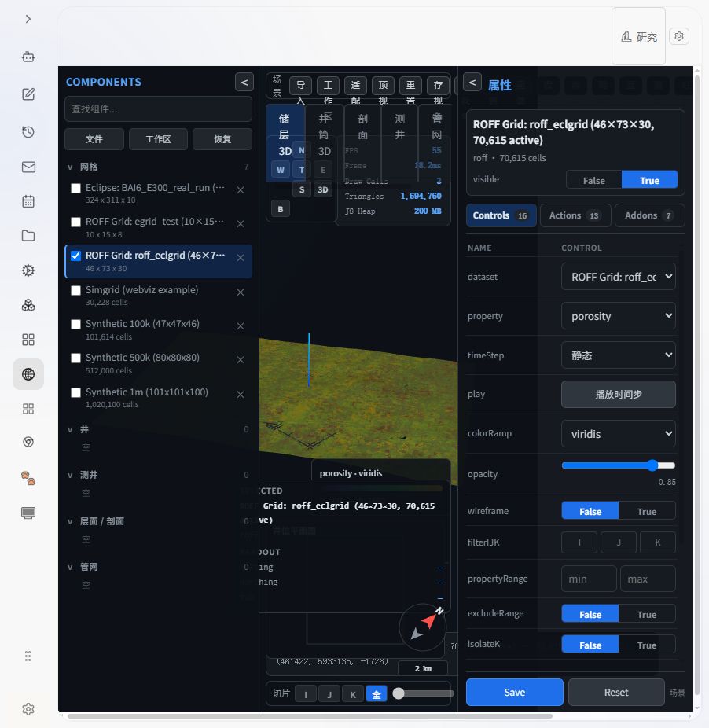Collapse the COMPONENTS panel with the arrow
The width and height of the screenshot is (709, 728).
[244, 83]
